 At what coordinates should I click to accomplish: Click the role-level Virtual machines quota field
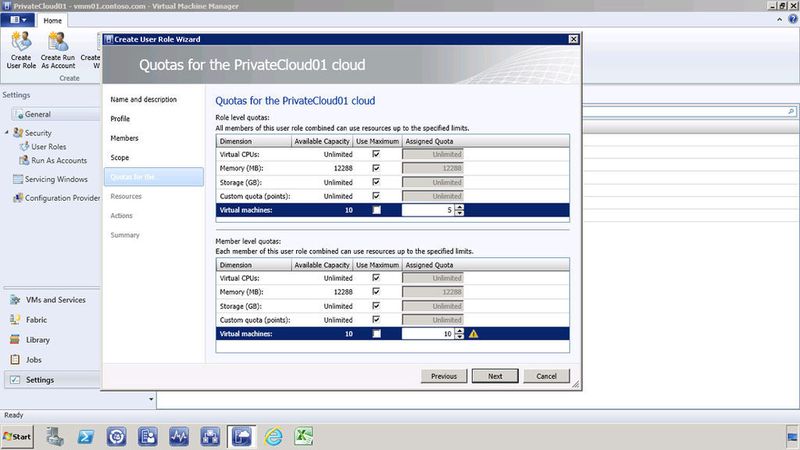point(428,210)
